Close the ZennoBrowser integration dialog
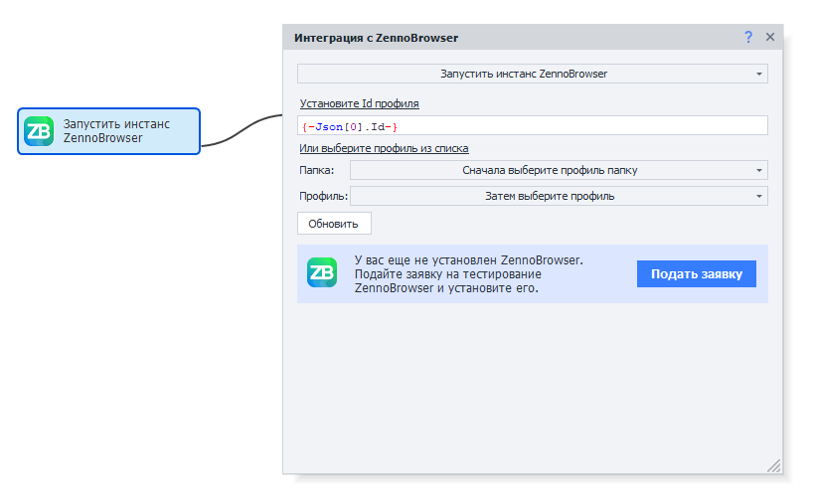815x504 pixels. point(769,37)
